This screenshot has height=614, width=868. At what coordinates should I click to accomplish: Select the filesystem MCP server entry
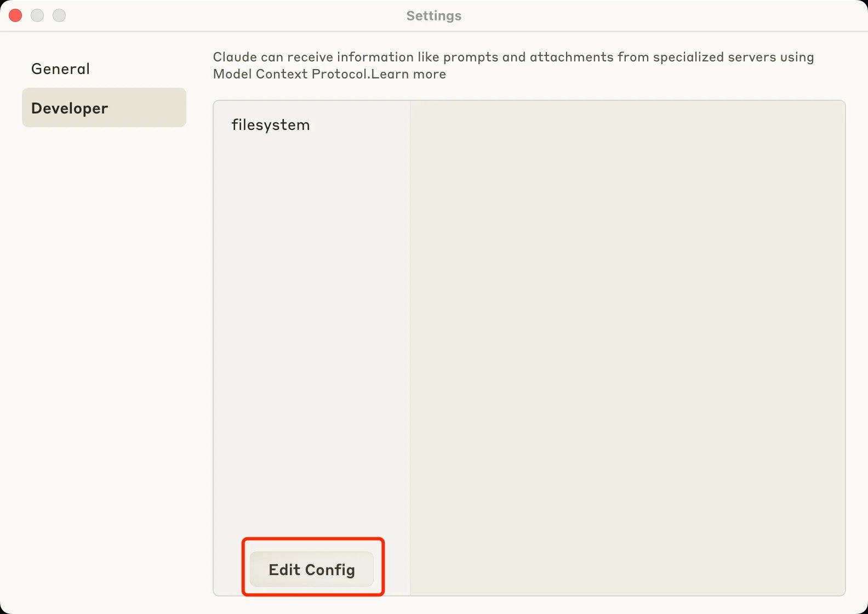(270, 124)
